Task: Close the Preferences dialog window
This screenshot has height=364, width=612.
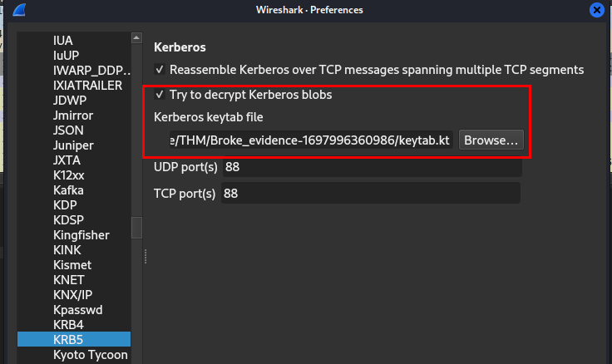Action: pos(597,10)
